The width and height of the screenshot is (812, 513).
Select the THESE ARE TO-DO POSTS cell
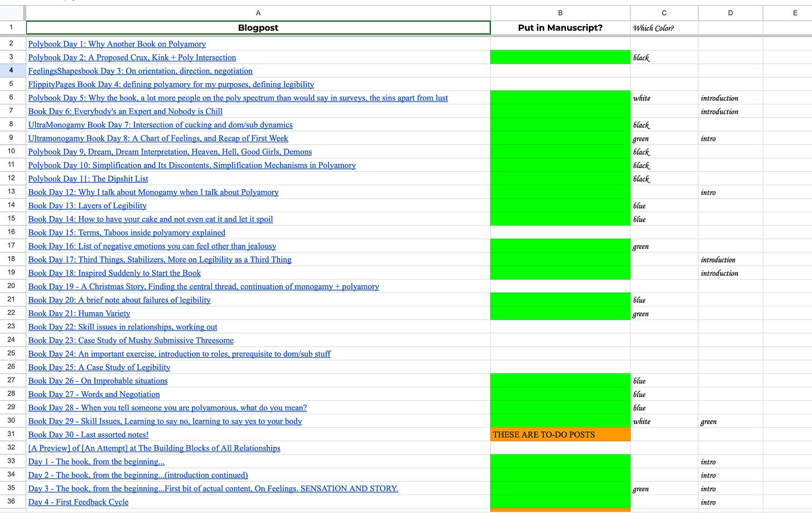[560, 434]
